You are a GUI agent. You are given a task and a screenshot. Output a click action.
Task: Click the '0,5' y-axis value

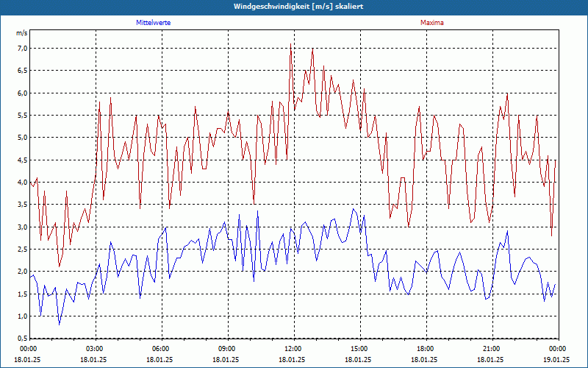point(23,338)
